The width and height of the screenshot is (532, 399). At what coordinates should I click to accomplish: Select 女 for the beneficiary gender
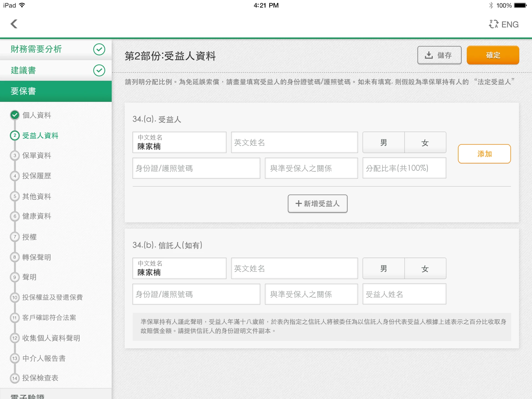[x=425, y=142]
